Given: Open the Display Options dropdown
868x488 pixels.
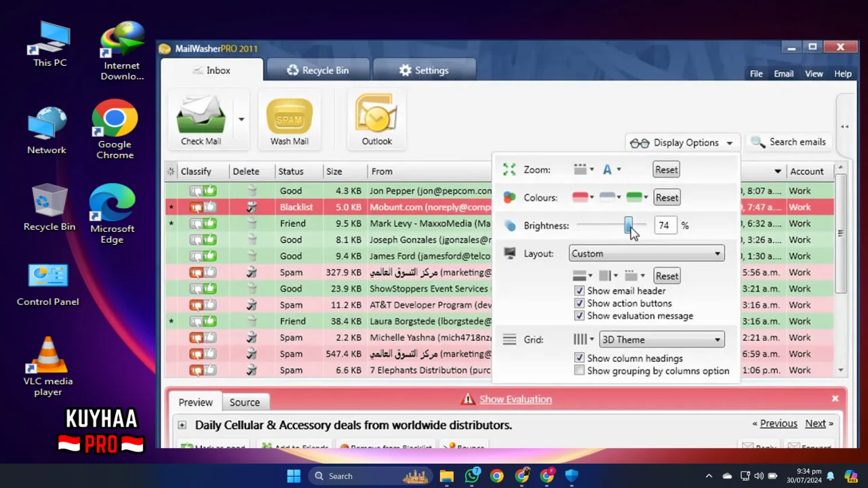Looking at the screenshot, I should tap(682, 142).
